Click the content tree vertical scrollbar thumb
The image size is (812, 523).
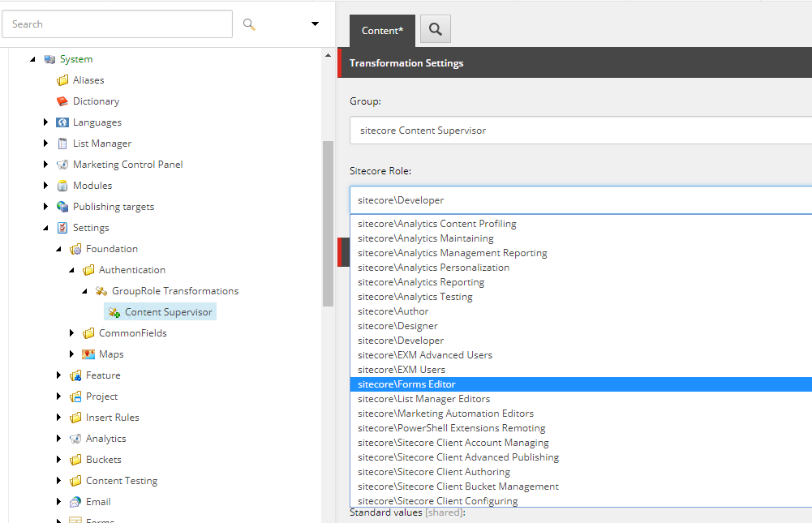(x=328, y=224)
